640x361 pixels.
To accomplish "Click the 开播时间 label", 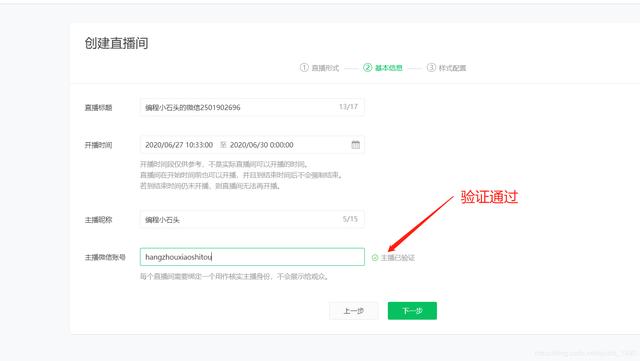I will click(x=98, y=145).
